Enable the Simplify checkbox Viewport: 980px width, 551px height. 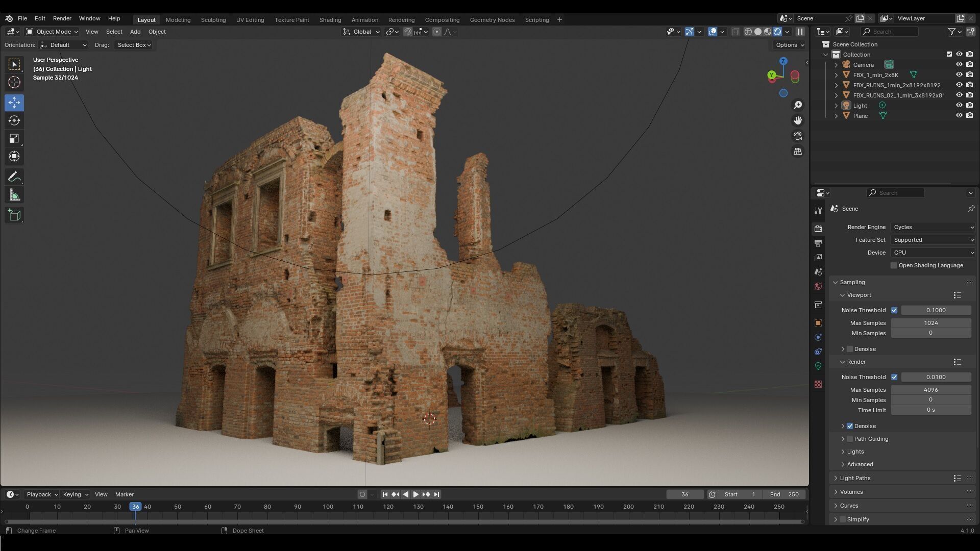(x=843, y=519)
